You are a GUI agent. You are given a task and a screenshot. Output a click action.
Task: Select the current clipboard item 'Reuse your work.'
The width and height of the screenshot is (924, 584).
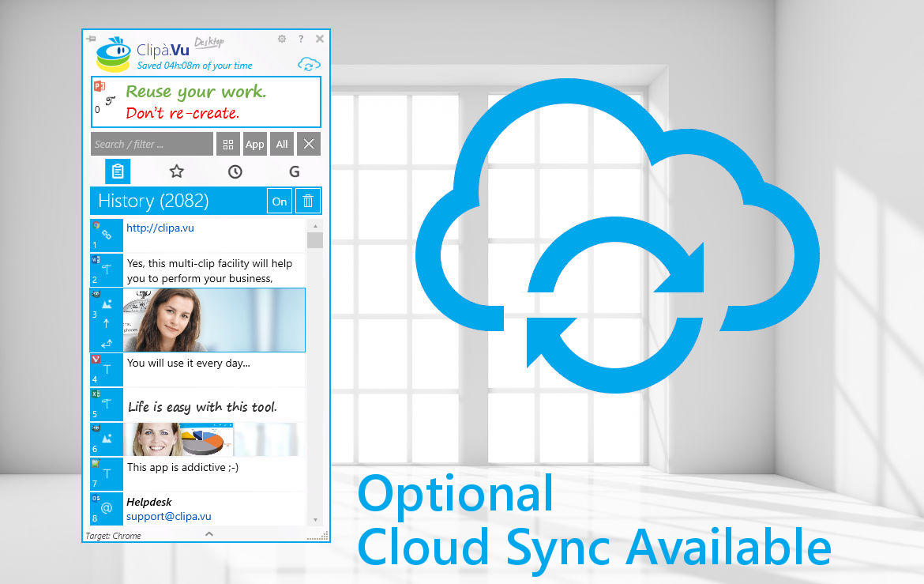(x=206, y=101)
